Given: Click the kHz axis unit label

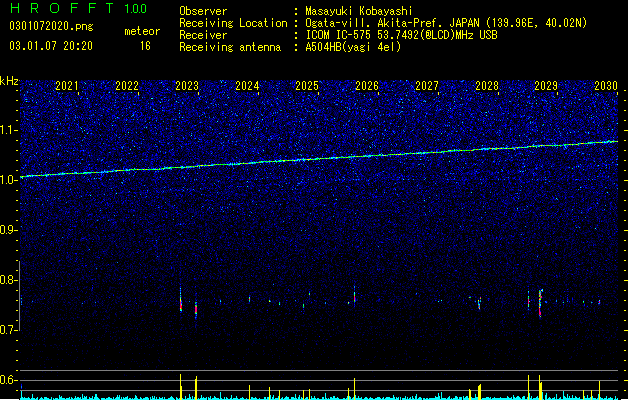Looking at the screenshot, I should (9, 81).
